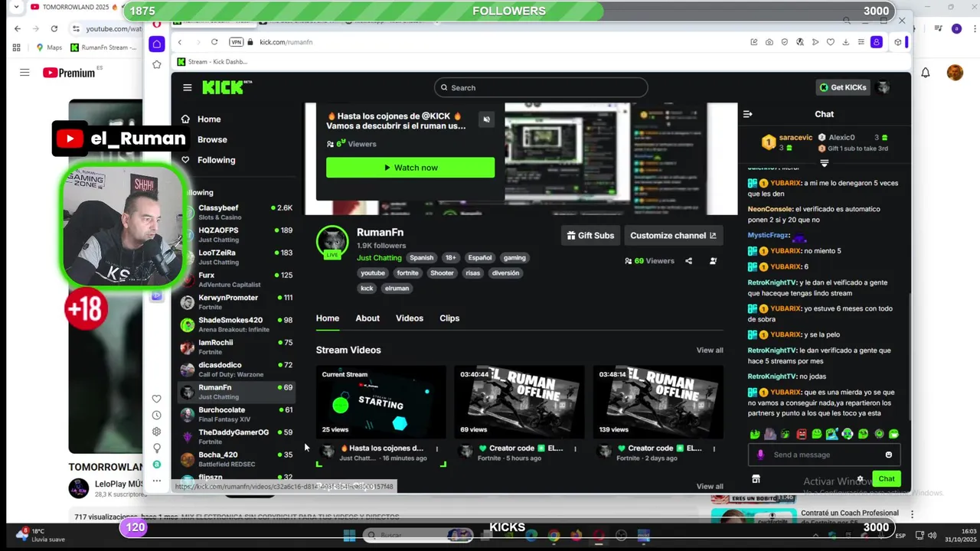Click the green Chat send button
980x551 pixels.
click(887, 479)
